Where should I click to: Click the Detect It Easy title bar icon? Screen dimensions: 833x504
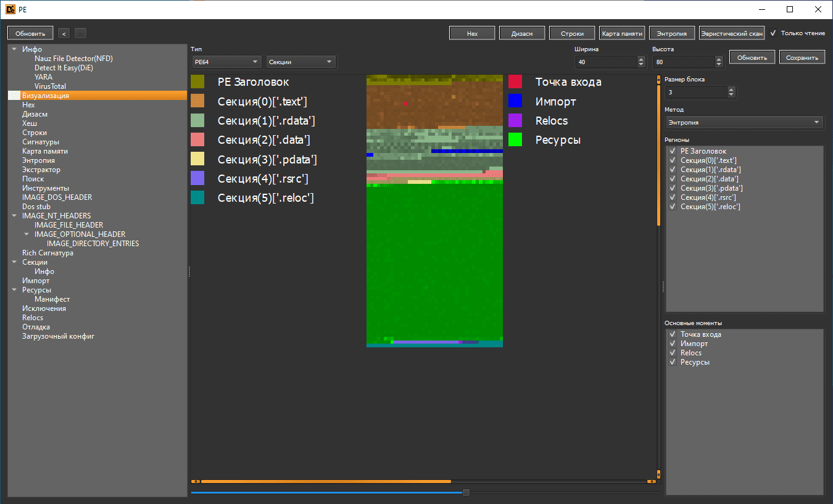[9, 9]
